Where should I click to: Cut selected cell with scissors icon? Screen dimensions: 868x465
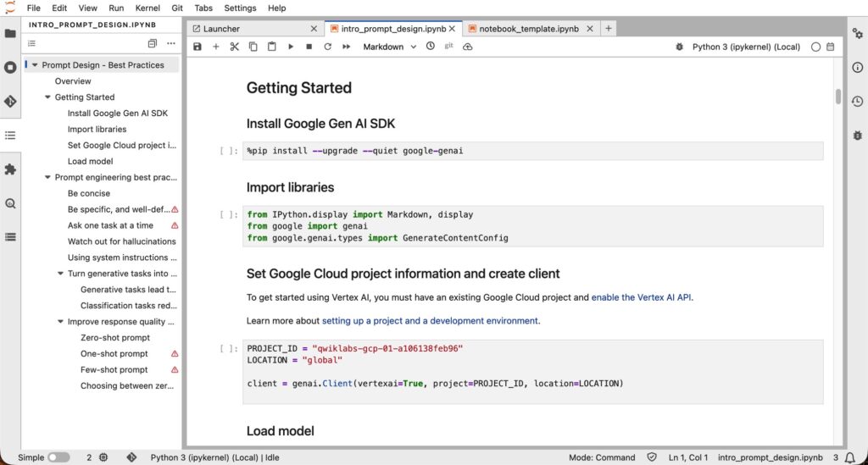[234, 47]
